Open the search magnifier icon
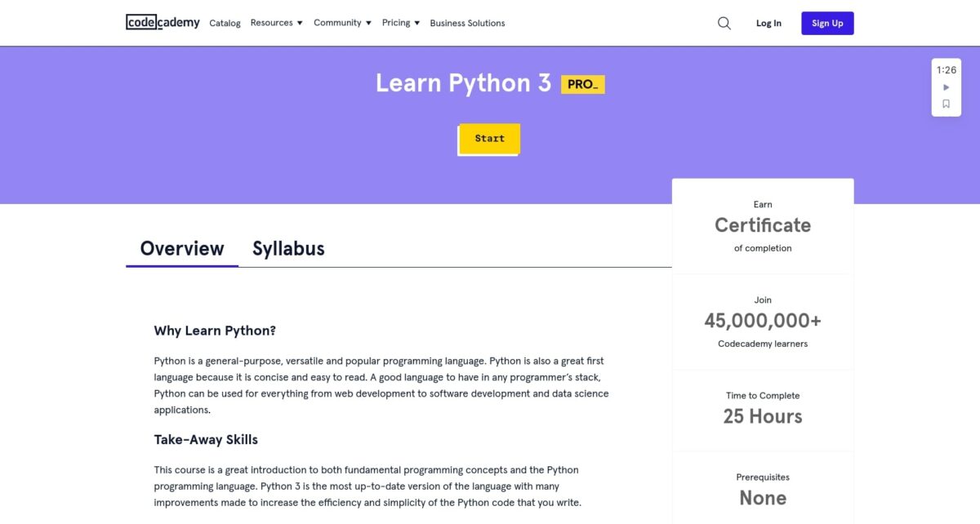Screen dimensions: 980x524 coord(724,23)
